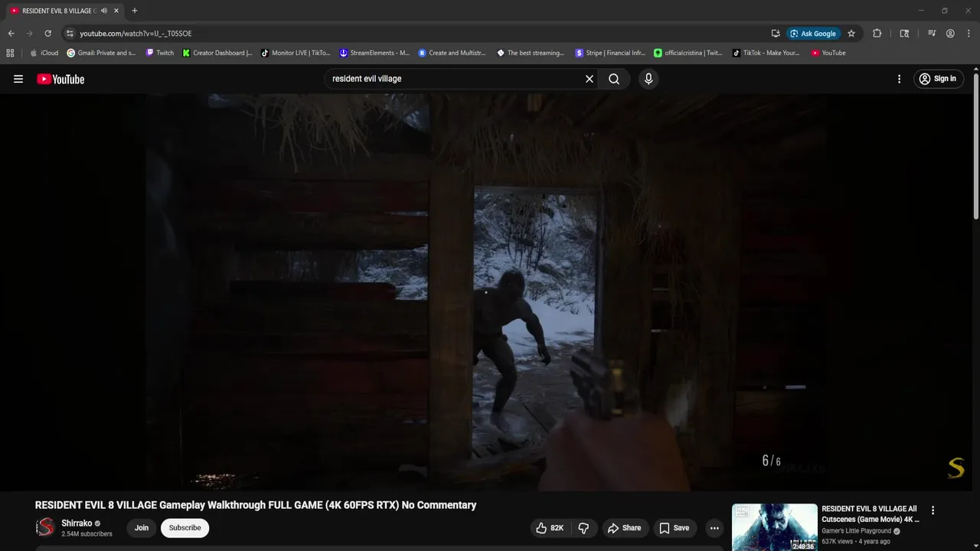
Task: Open the Creator Dashboard bookmark
Action: (217, 53)
